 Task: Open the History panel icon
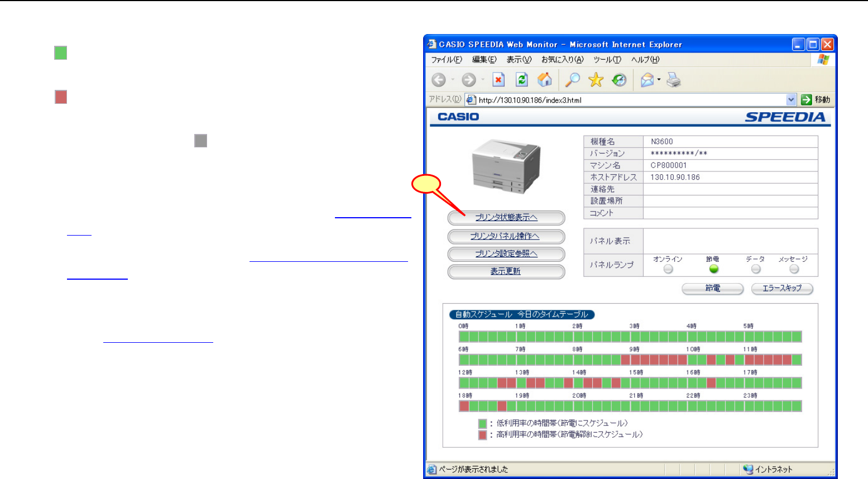point(619,80)
